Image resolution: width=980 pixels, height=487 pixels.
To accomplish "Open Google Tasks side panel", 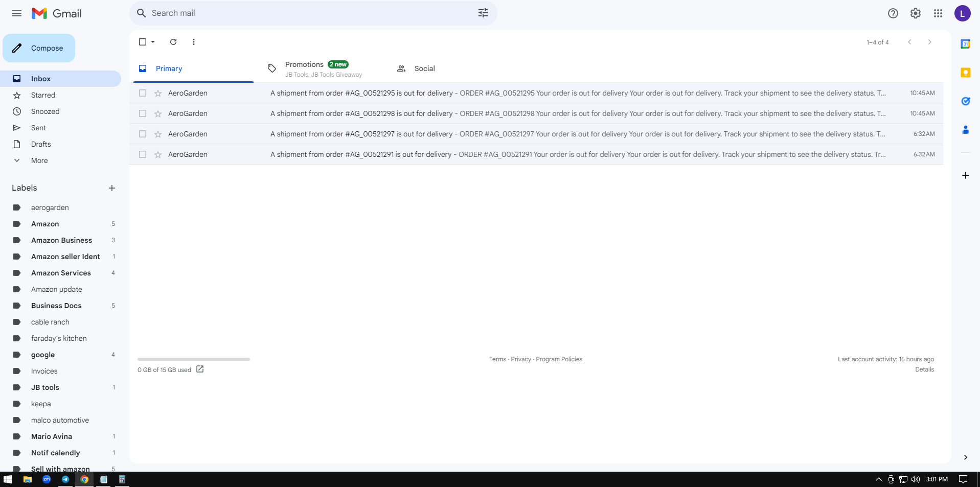I will click(x=966, y=101).
